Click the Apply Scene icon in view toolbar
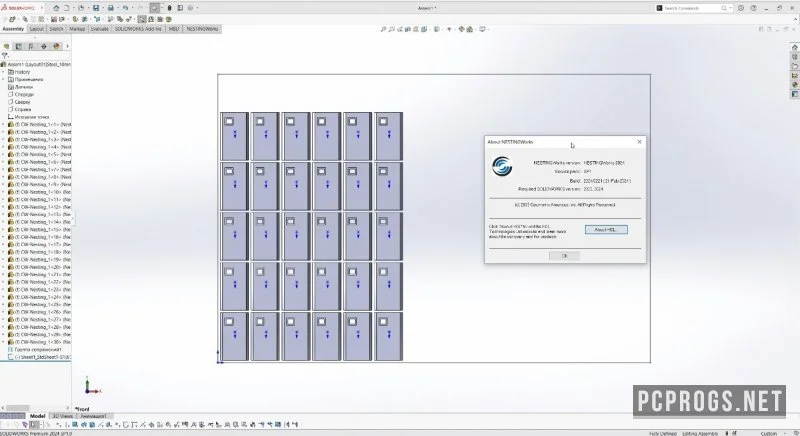Screen dimensions: 800x436 pyautogui.click(x=470, y=30)
